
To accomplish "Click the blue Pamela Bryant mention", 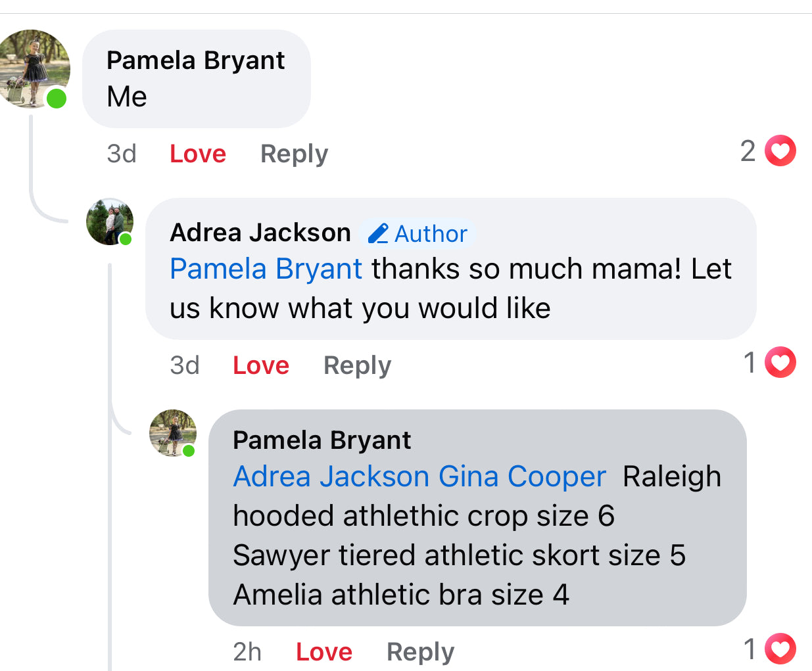I will pos(266,269).
